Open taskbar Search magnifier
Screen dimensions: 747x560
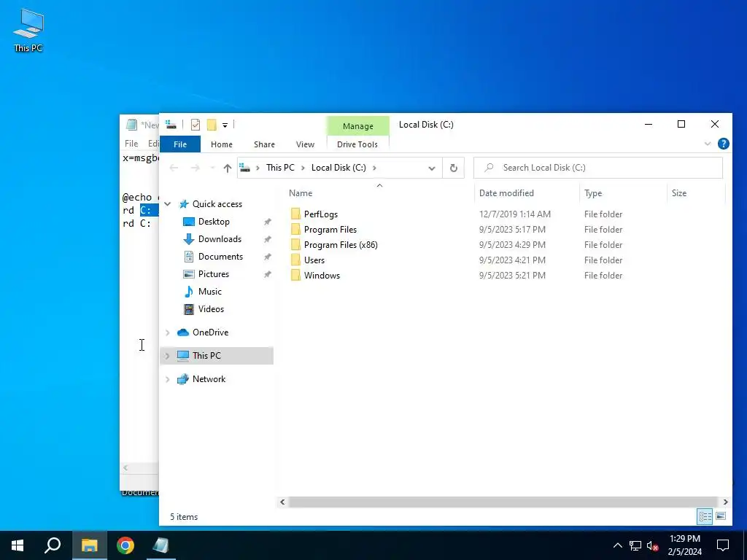click(53, 545)
